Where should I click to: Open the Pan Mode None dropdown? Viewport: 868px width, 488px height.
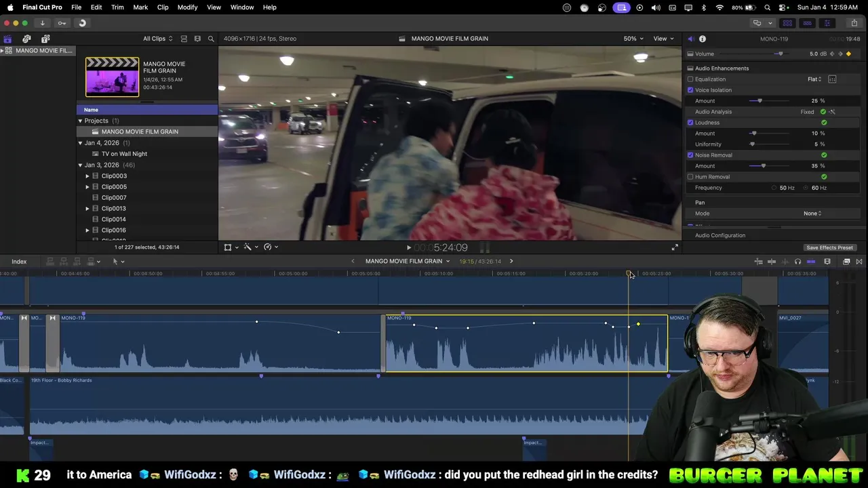pos(812,213)
